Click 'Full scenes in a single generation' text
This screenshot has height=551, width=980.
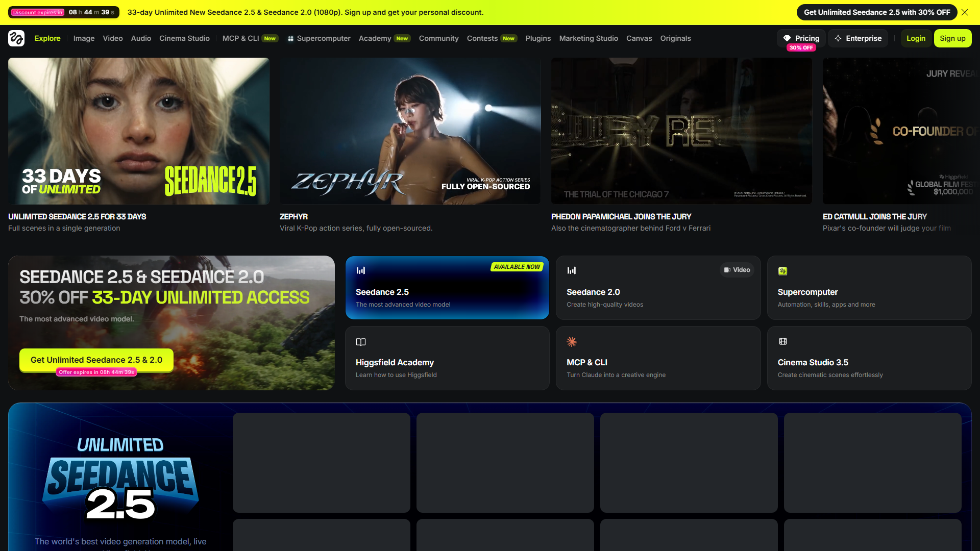[x=64, y=229]
